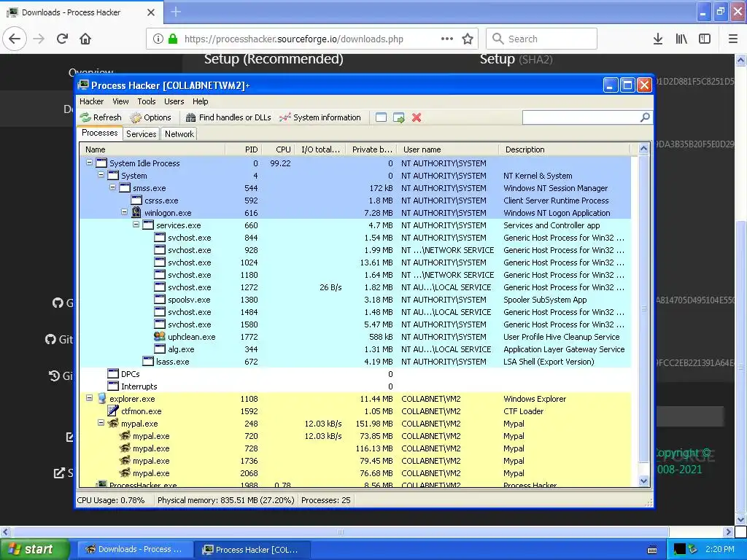Collapse the smss.exe tree node
The height and width of the screenshot is (560, 747).
112,187
